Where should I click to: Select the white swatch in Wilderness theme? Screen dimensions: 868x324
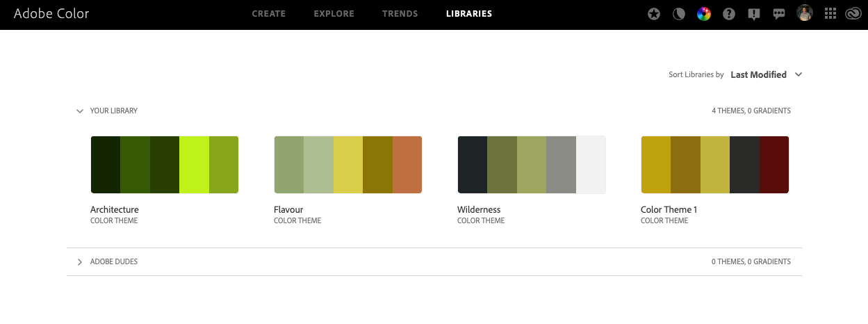[591, 165]
